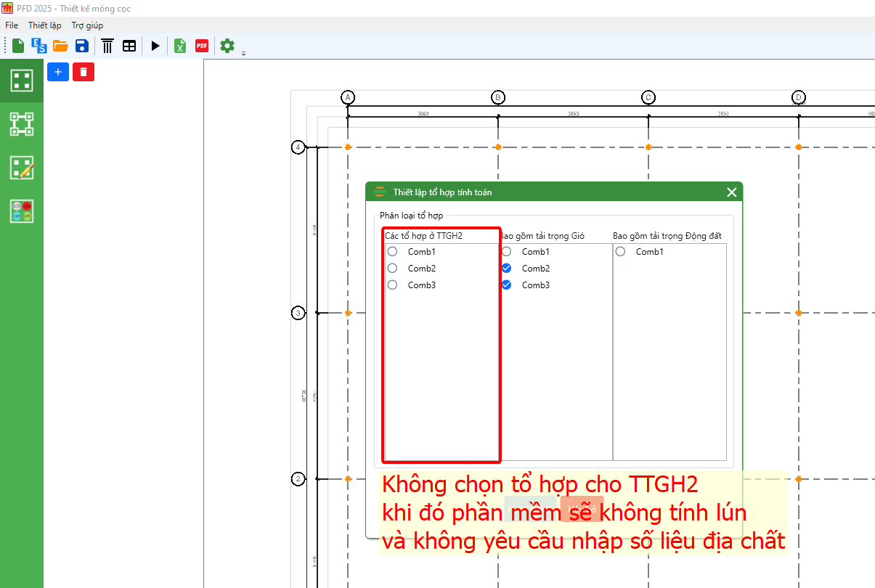The image size is (875, 588).
Task: Enable Comb1 under tải trọng Động đất
Action: 621,252
